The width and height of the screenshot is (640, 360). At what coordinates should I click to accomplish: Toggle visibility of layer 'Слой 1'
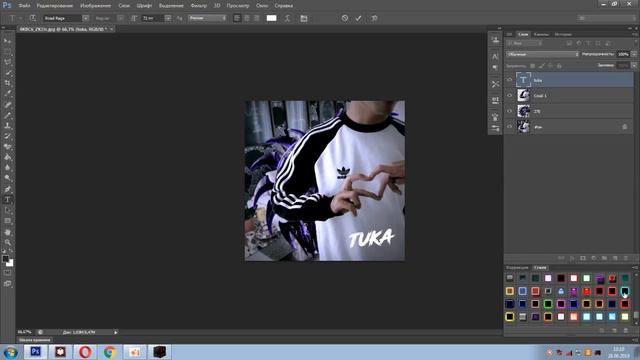click(x=509, y=96)
